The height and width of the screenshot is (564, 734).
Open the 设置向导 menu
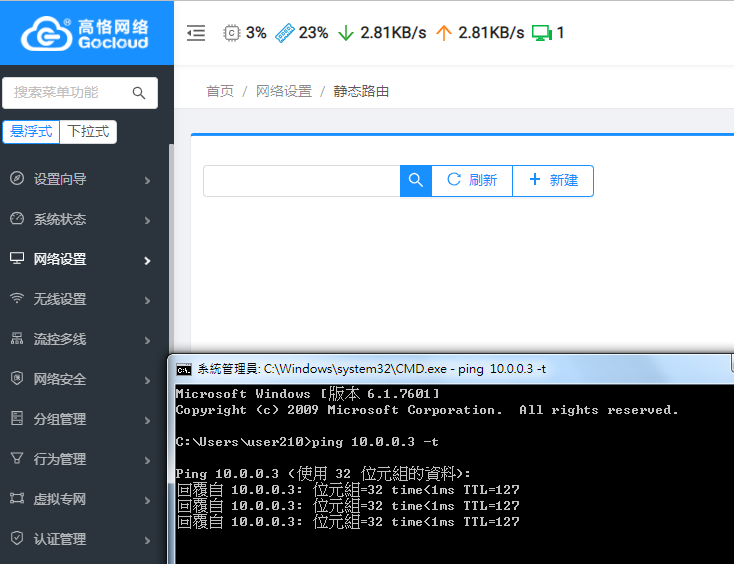point(83,179)
